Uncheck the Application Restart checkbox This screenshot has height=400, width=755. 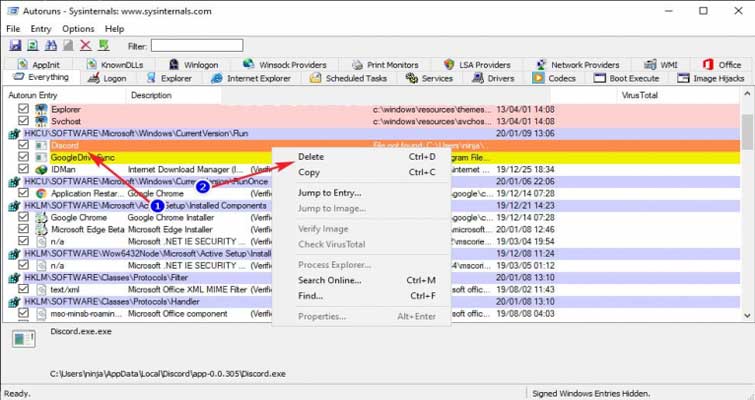tap(23, 193)
